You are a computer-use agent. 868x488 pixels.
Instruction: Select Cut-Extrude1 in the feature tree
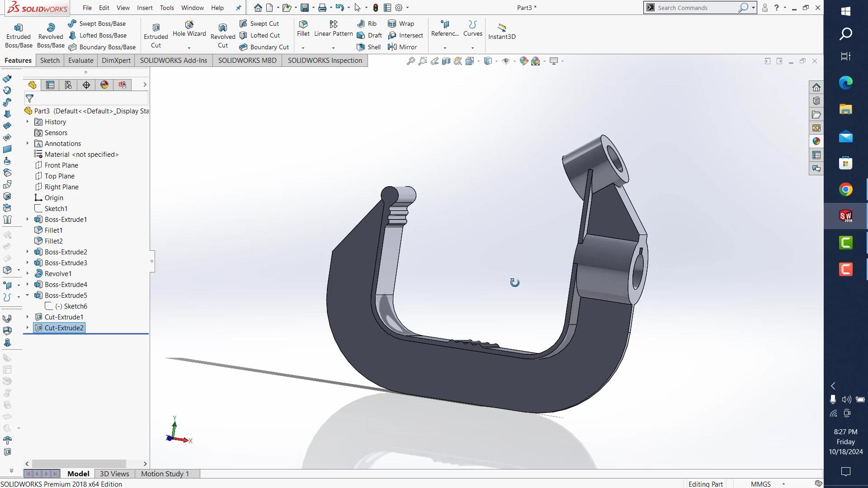pos(64,317)
